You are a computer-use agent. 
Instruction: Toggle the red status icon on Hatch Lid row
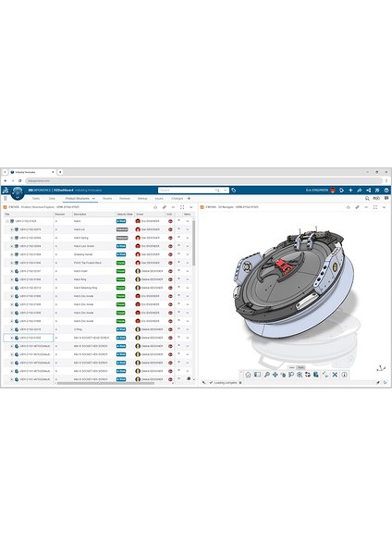point(170,229)
